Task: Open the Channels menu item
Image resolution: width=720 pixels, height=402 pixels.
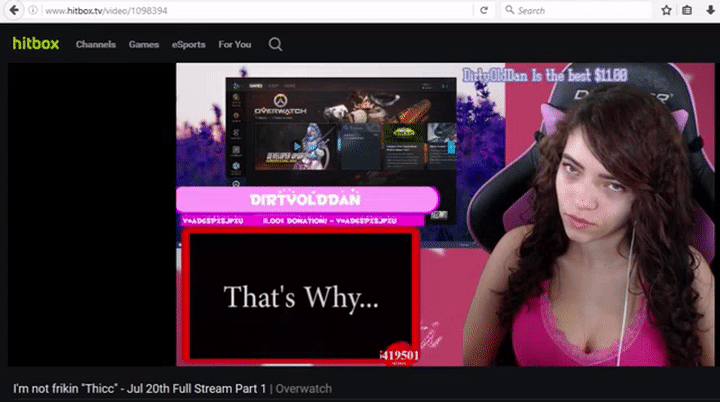Action: [95, 44]
